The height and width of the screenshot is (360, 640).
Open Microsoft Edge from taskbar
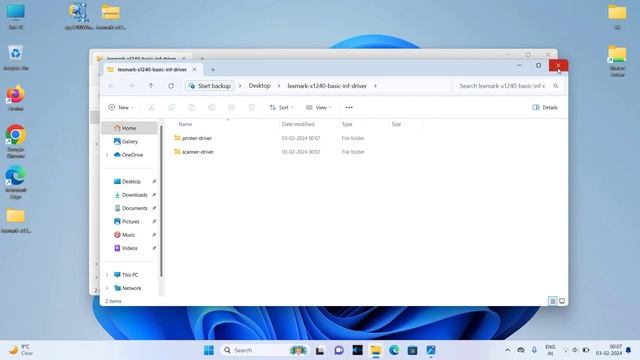pos(394,350)
